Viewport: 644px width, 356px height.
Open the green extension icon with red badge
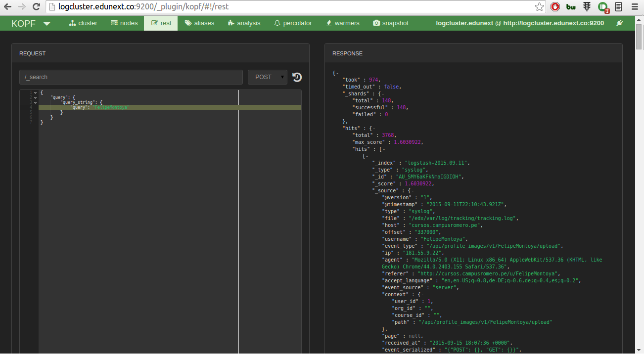[x=603, y=7]
